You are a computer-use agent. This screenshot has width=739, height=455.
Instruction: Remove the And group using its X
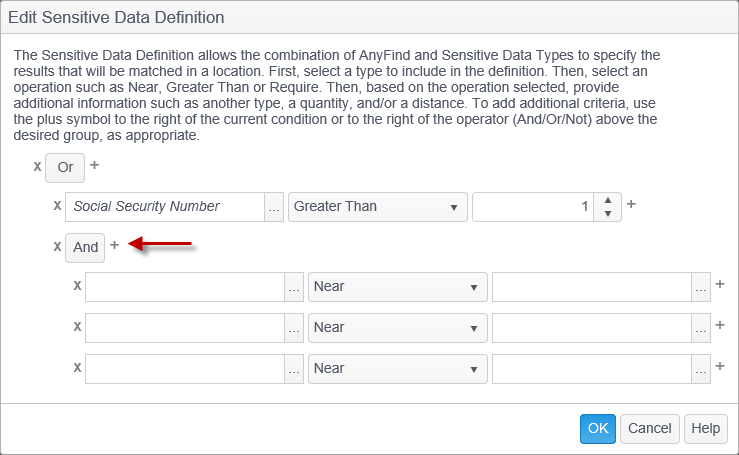tap(57, 246)
